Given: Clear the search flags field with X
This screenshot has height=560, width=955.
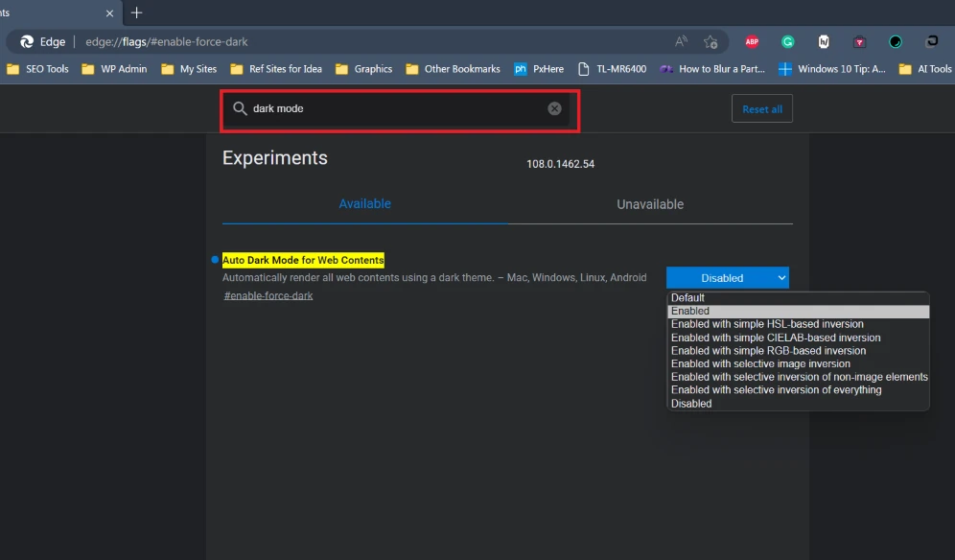Looking at the screenshot, I should coord(554,108).
